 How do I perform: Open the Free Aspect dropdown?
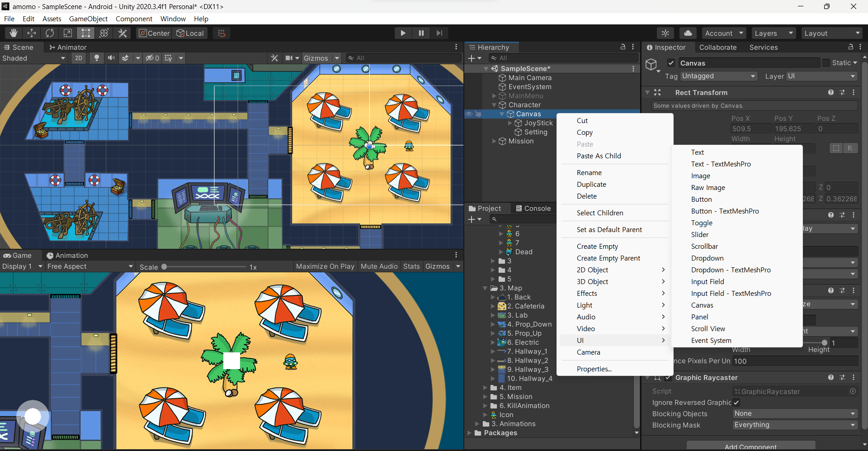(x=90, y=266)
